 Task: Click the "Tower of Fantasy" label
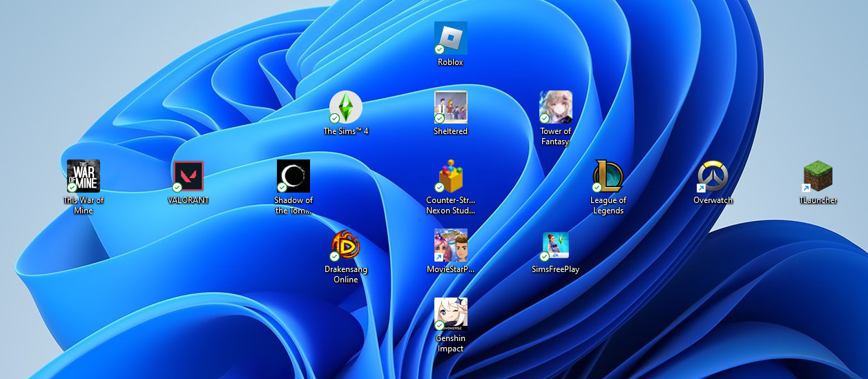point(556,137)
